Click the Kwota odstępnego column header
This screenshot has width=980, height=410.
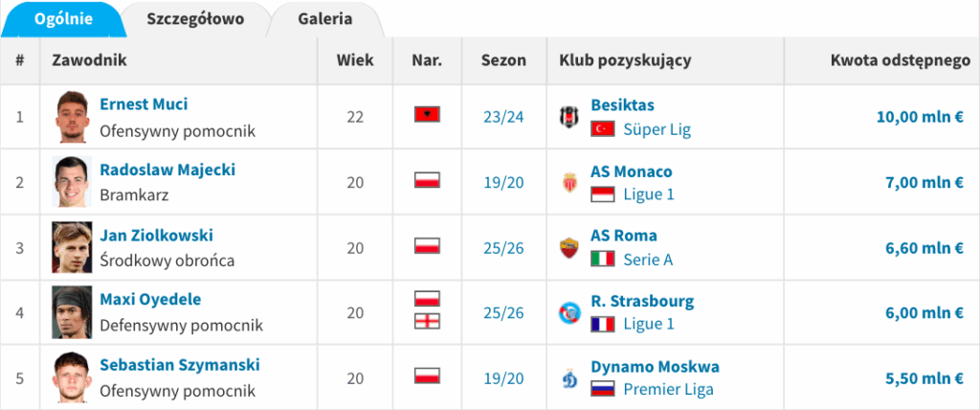tap(901, 60)
